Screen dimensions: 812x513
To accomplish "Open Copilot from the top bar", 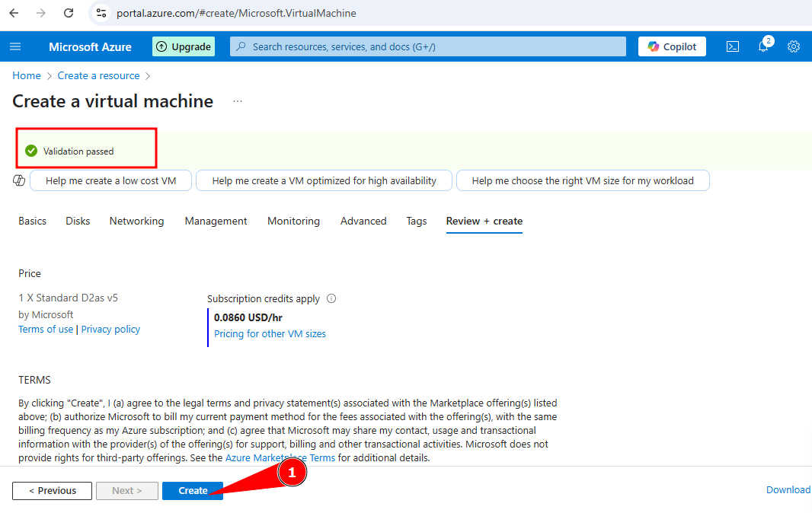I will pyautogui.click(x=672, y=46).
